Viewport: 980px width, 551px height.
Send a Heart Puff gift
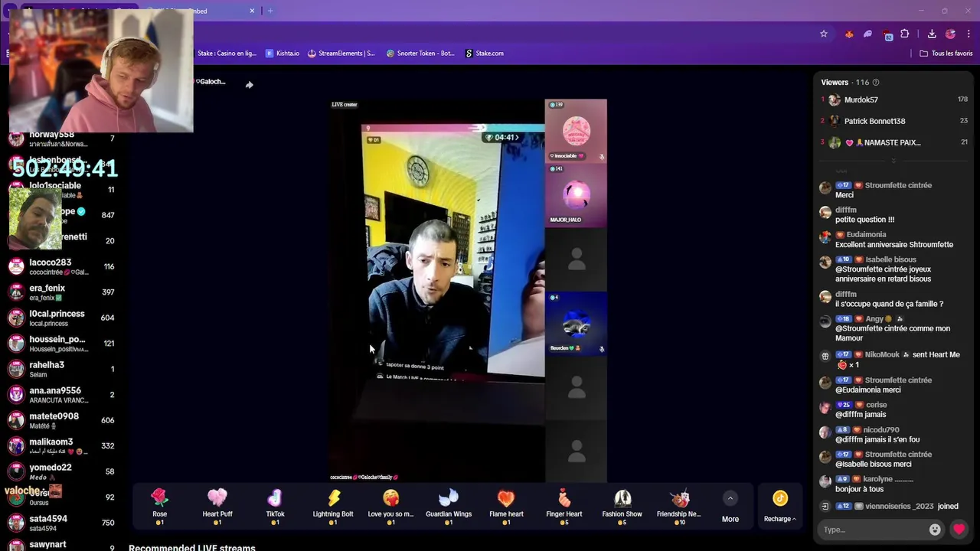pos(217,507)
